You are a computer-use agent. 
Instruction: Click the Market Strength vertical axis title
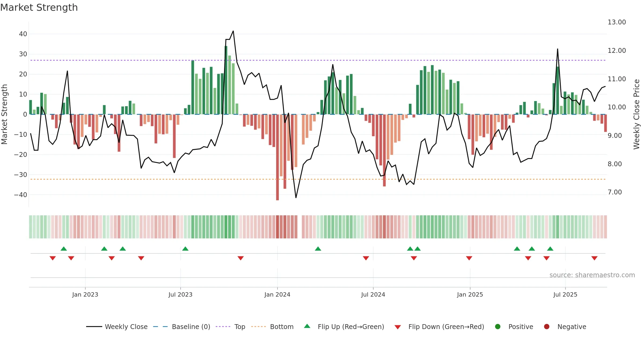[x=4, y=114]
